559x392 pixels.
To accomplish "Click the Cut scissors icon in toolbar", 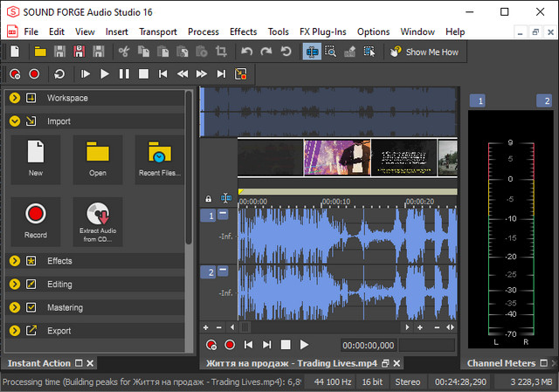I will pos(124,52).
